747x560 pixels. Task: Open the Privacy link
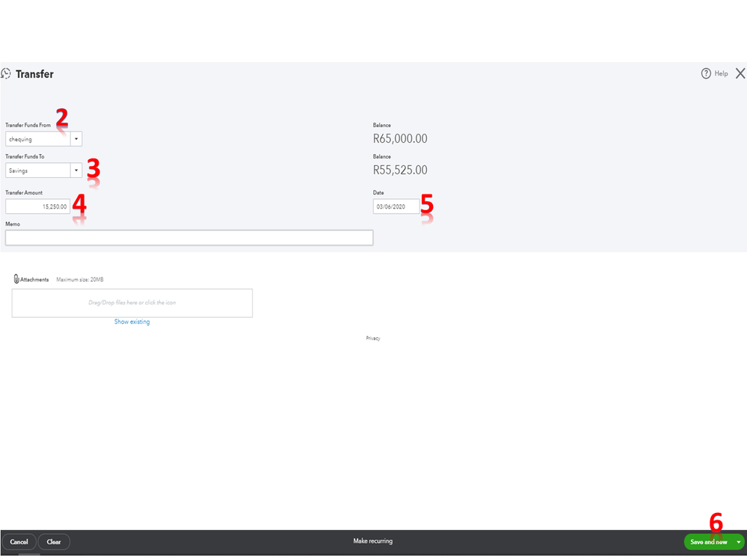(x=373, y=338)
